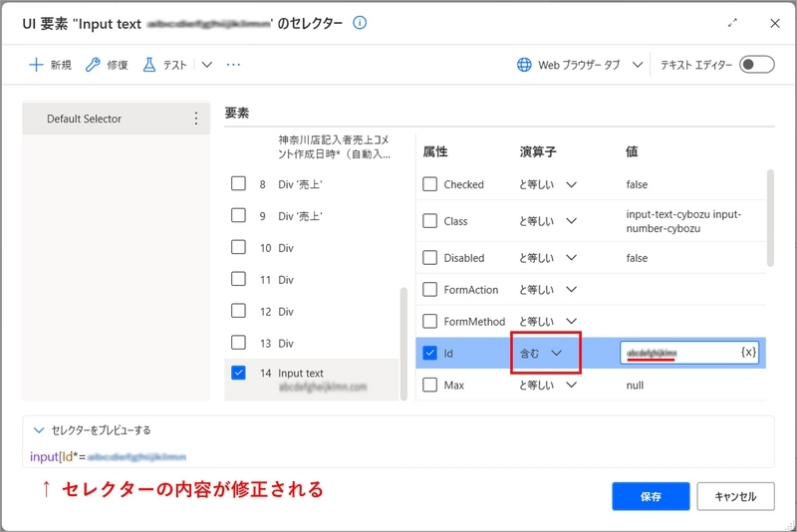The image size is (797, 532).
Task: Click the elements list scrollbar
Action: pyautogui.click(x=403, y=344)
